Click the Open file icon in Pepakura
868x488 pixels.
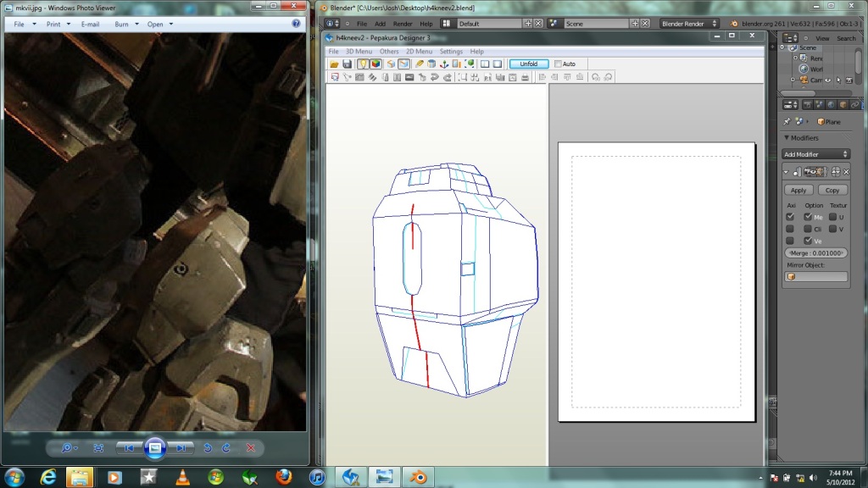point(335,64)
